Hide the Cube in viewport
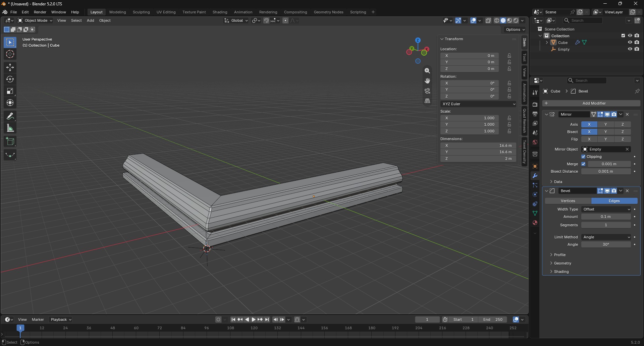The height and width of the screenshot is (346, 644). (630, 43)
